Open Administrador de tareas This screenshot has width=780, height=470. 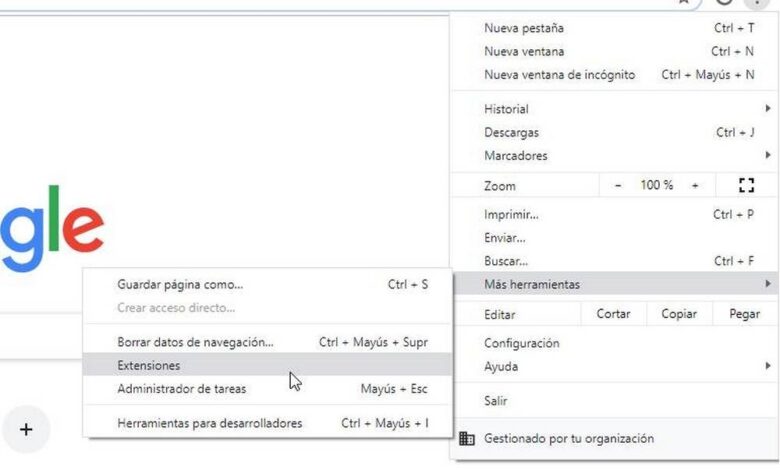point(268,389)
